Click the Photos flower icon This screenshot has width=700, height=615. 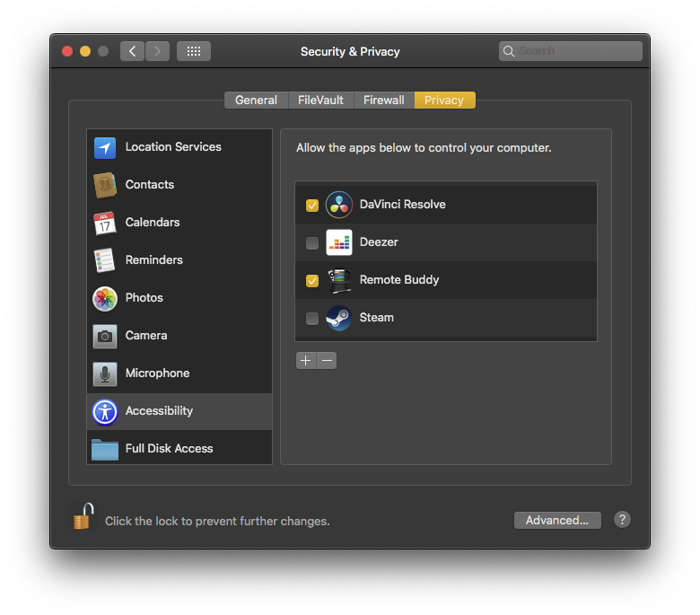(x=105, y=298)
